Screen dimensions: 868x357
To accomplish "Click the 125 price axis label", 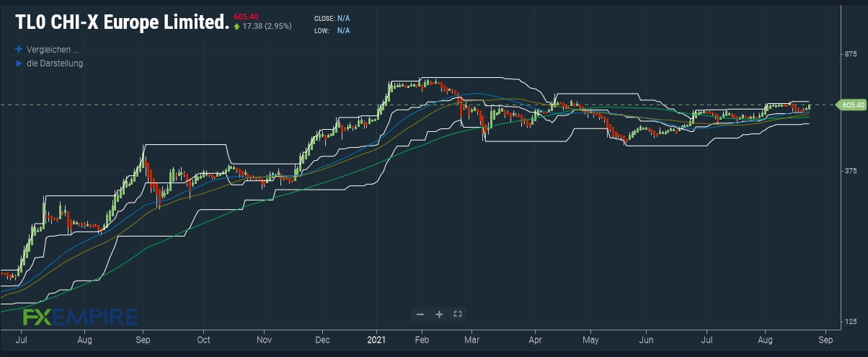I will click(850, 321).
